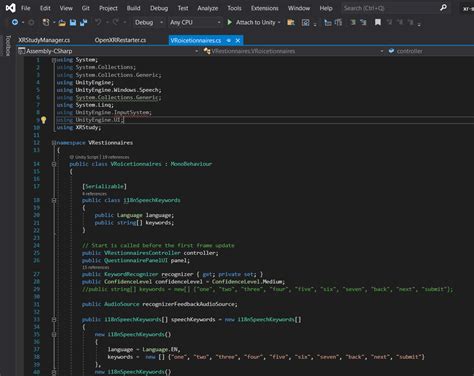This screenshot has width=474, height=376.
Task: Collapse the VRestionnaires namespace block
Action: 54,143
